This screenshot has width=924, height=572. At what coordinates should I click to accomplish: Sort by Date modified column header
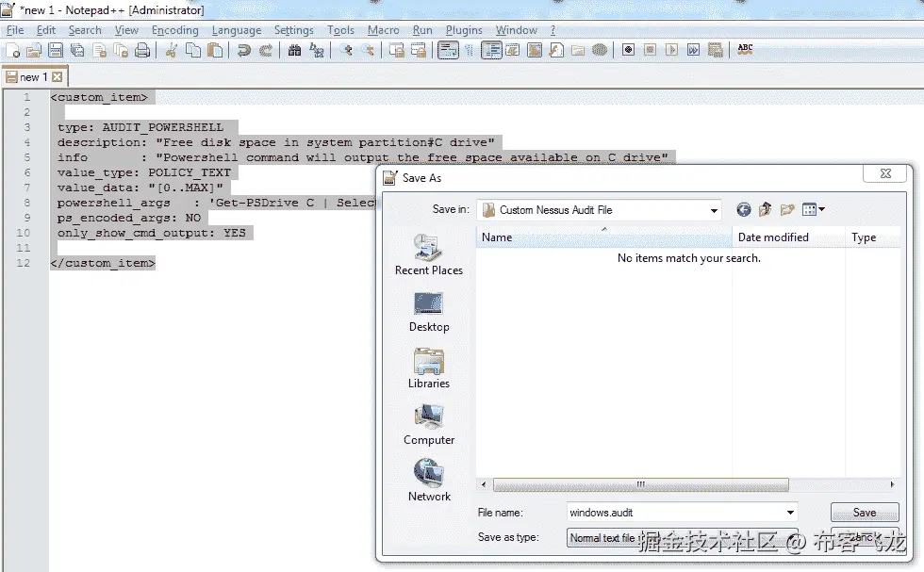tap(788, 237)
